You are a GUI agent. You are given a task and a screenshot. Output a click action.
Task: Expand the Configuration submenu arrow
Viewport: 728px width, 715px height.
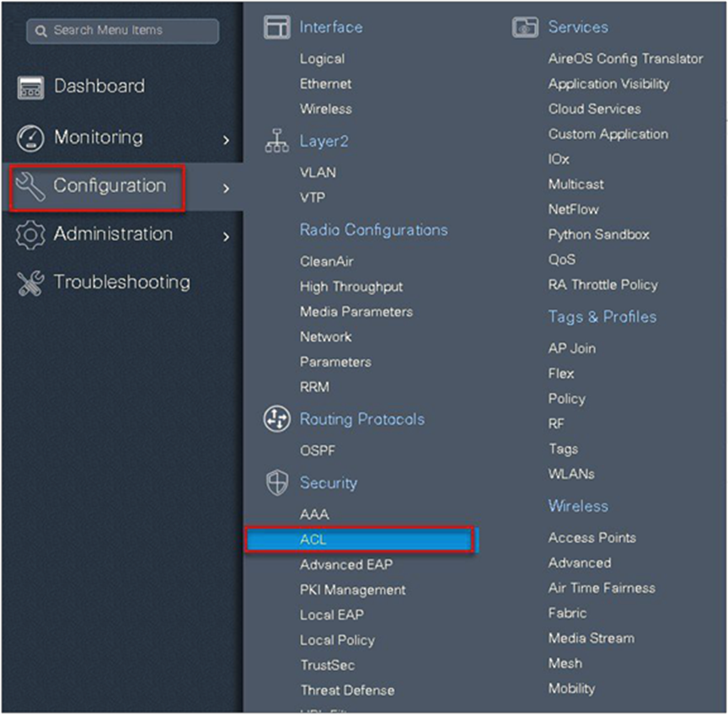226,188
